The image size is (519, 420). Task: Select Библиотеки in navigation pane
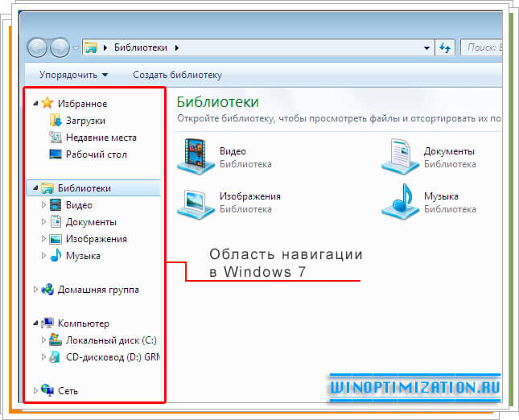(x=84, y=188)
